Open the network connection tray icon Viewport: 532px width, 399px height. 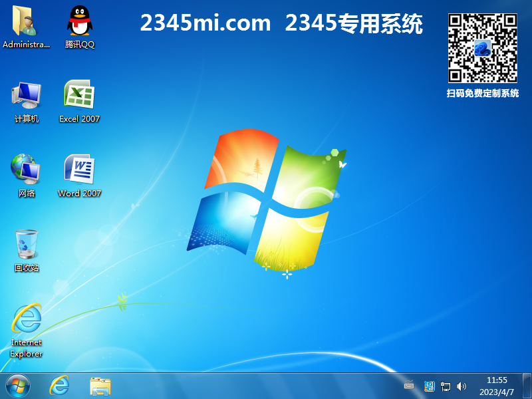(445, 386)
